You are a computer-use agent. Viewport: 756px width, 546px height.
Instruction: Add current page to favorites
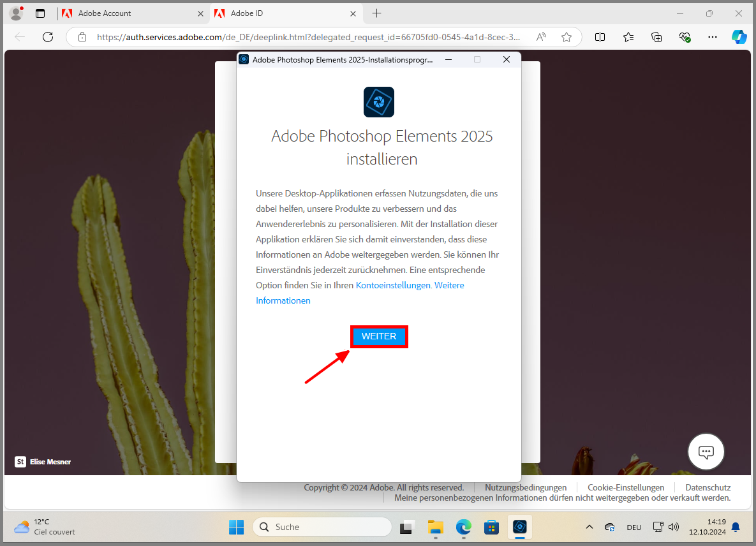[x=566, y=37]
